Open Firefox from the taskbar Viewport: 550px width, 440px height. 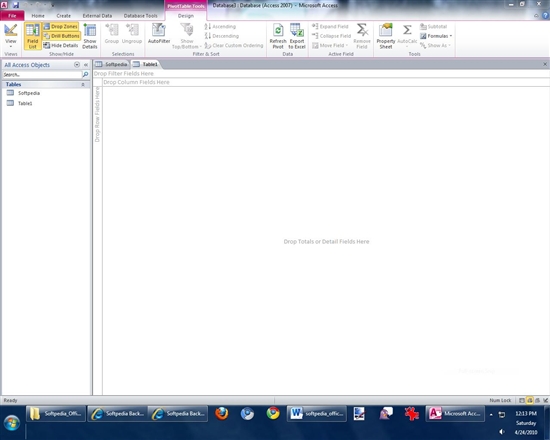221,414
